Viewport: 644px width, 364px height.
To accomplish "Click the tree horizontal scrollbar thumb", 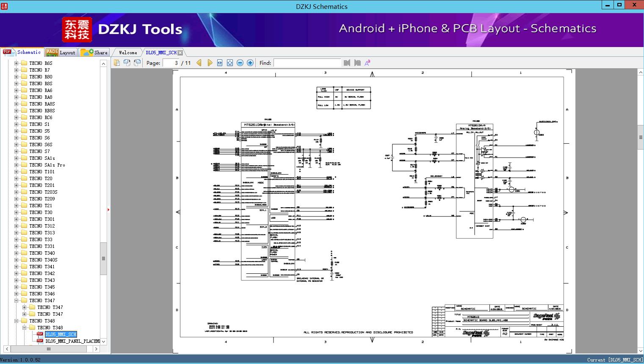I will 48,349.
